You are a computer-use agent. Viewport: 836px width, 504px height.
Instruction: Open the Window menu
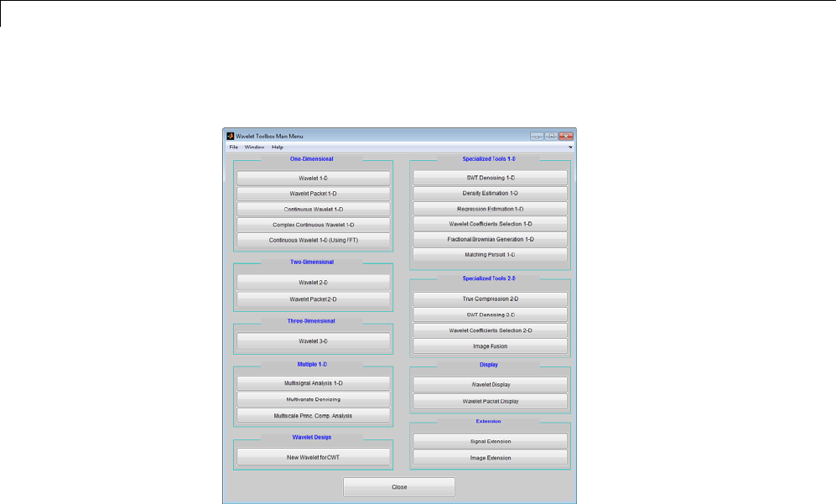point(254,148)
